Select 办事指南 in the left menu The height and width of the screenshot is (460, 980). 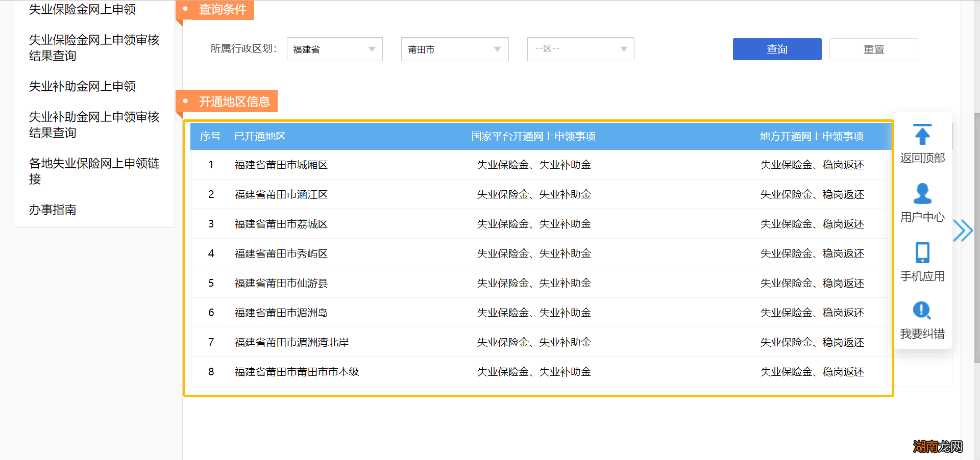click(x=53, y=209)
